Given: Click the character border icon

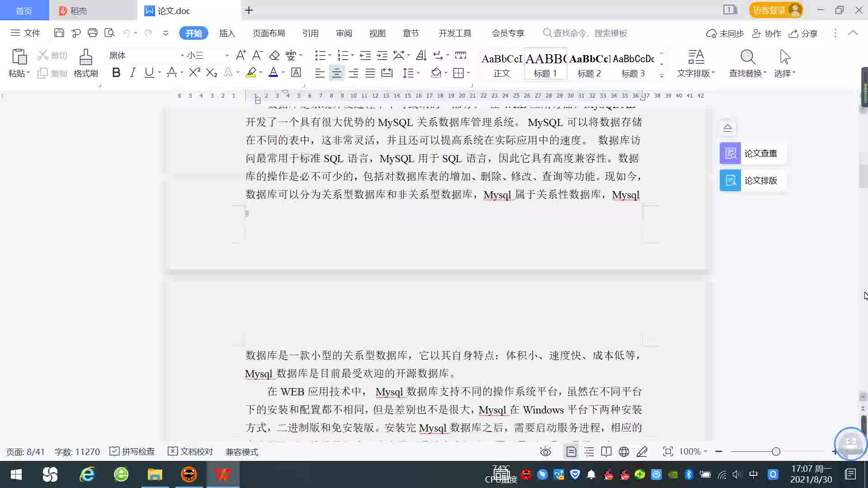Looking at the screenshot, I should click(x=296, y=73).
